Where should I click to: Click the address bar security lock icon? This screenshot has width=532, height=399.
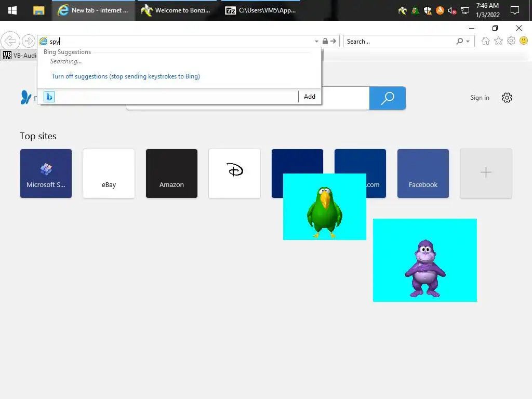(325, 41)
